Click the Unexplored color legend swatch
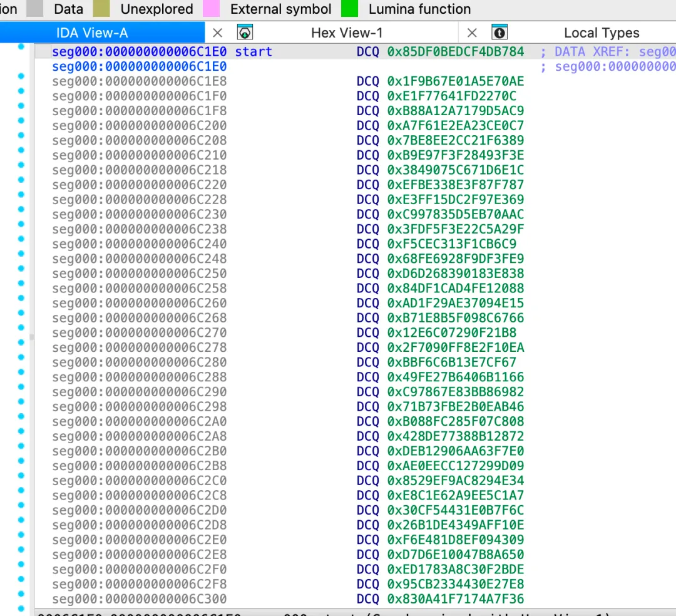The image size is (676, 616). 101,9
